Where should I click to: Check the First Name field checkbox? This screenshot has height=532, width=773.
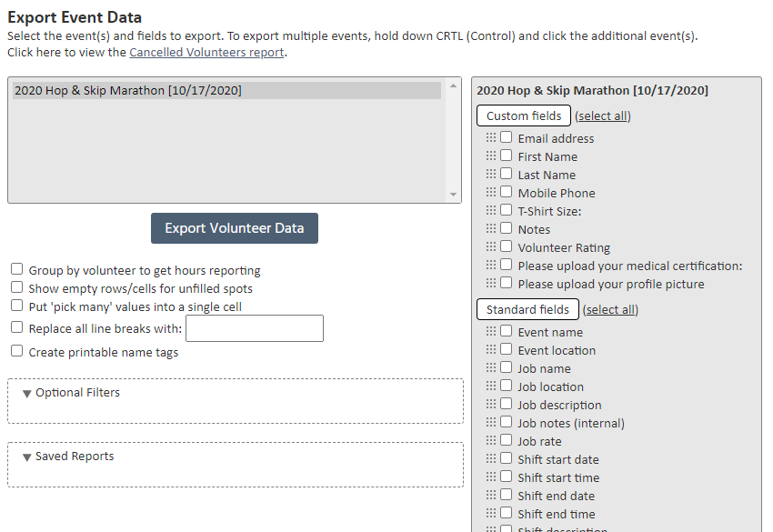click(x=507, y=156)
